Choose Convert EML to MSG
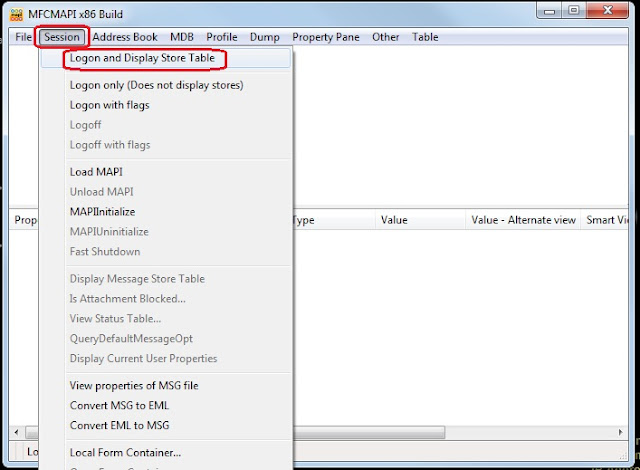Screen dimensions: 640x470 166,426
